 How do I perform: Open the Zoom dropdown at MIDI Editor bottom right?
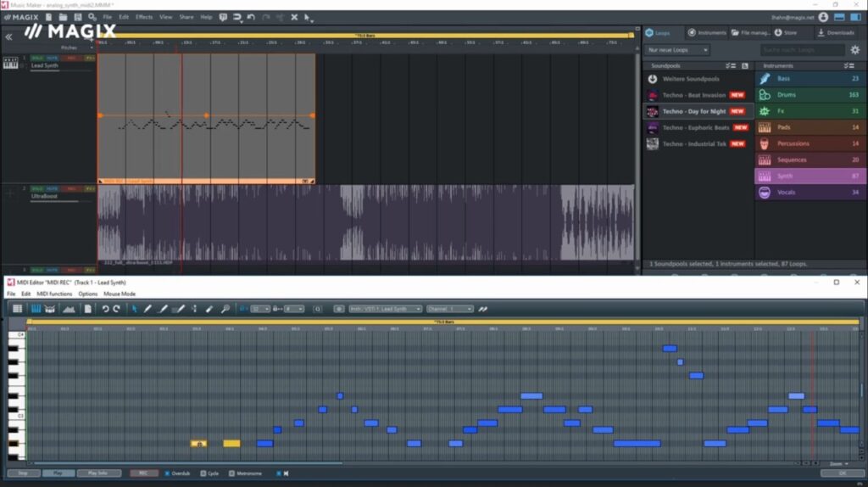tap(839, 464)
